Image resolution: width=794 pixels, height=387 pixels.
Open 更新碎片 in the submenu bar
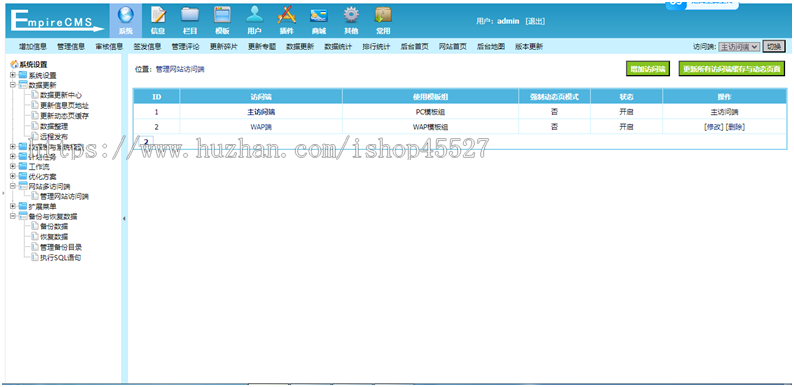click(223, 47)
